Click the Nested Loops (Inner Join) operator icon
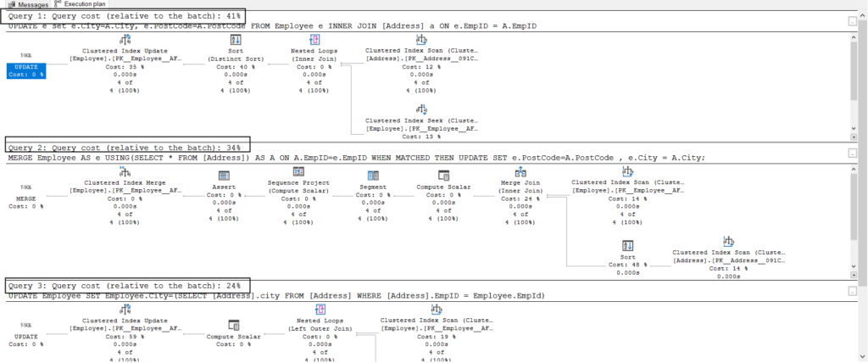The image size is (868, 363). click(x=315, y=40)
